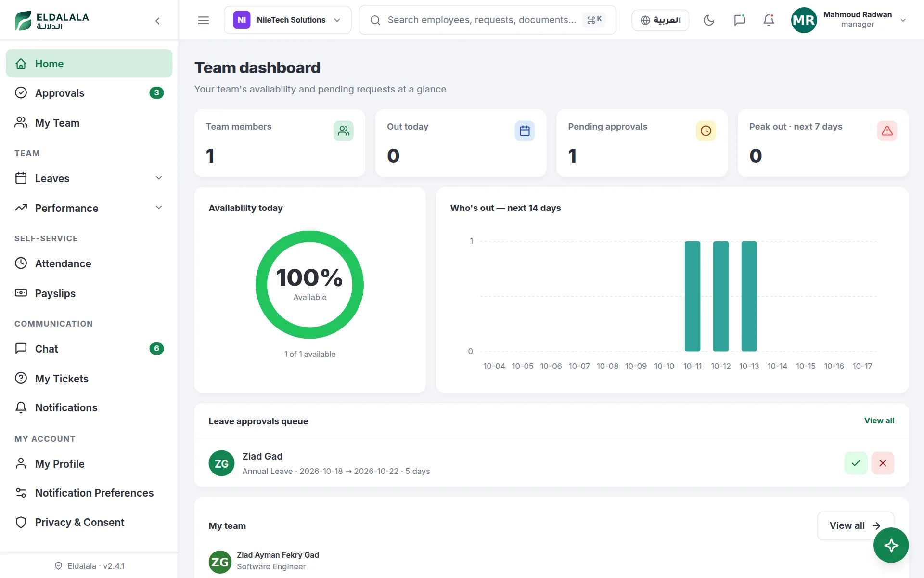The image size is (924, 578).
Task: Click the Pending approvals card
Action: [x=642, y=143]
